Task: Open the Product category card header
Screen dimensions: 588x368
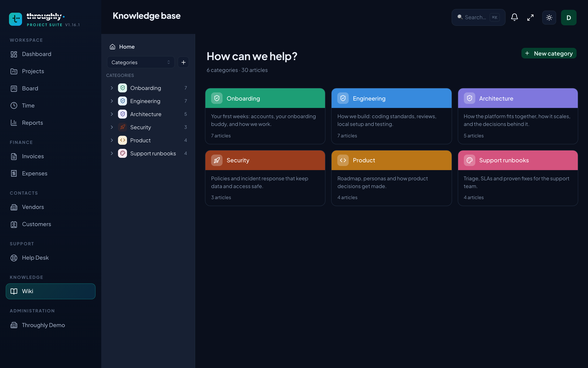Action: point(391,160)
